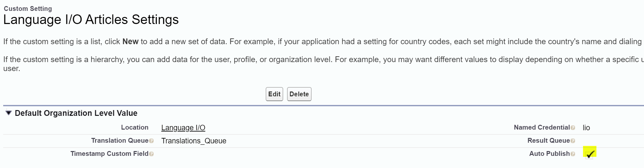Click the Language I/O Articles Settings title

pyautogui.click(x=91, y=20)
